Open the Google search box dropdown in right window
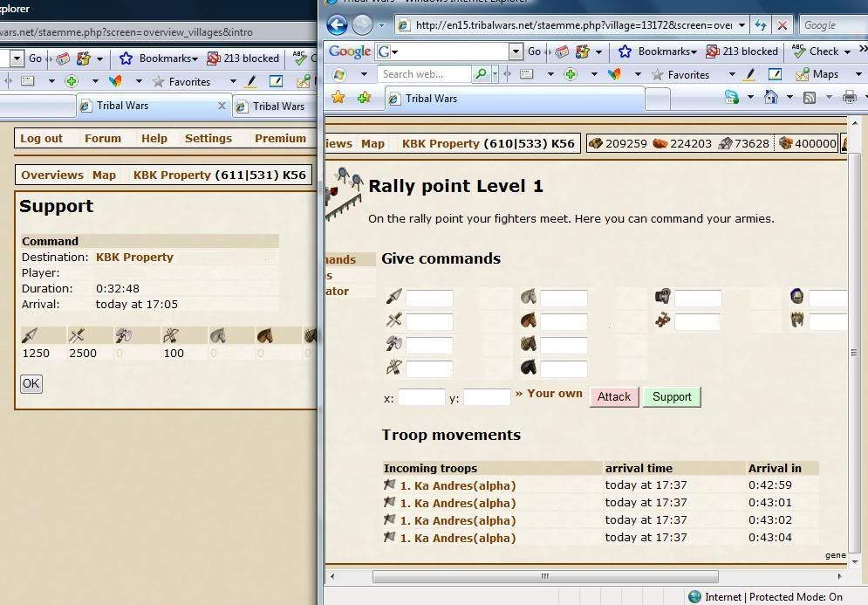Screen dimensions: 868x605 coord(516,52)
